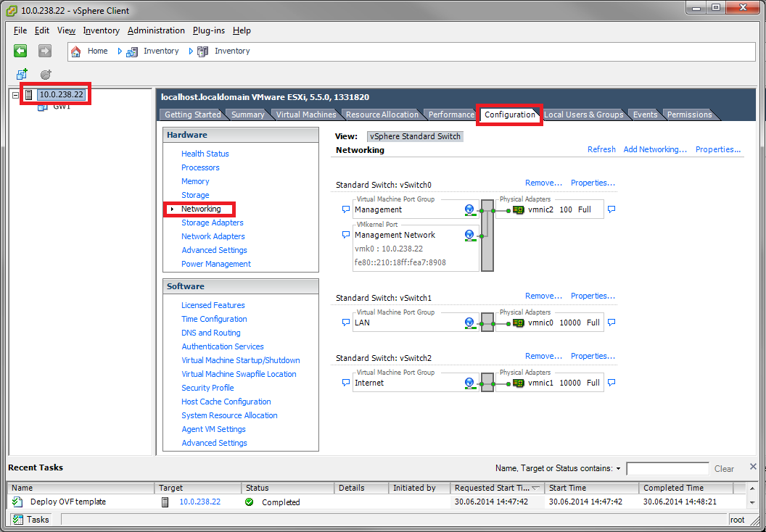
Task: Switch to the Performance tab
Action: coord(450,115)
